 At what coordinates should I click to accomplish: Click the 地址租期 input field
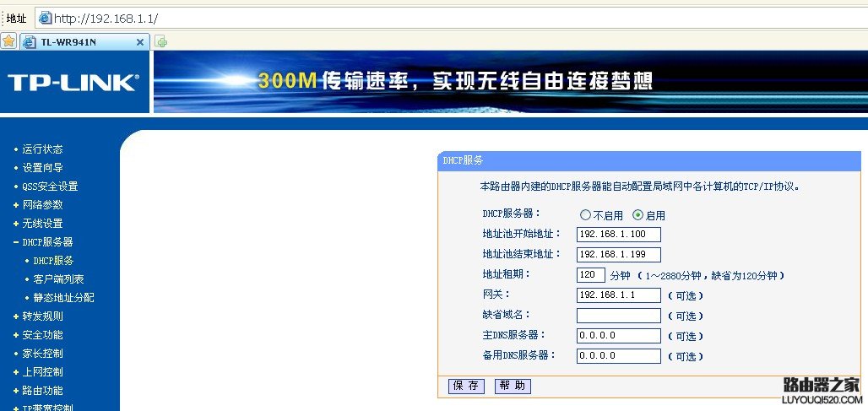590,275
